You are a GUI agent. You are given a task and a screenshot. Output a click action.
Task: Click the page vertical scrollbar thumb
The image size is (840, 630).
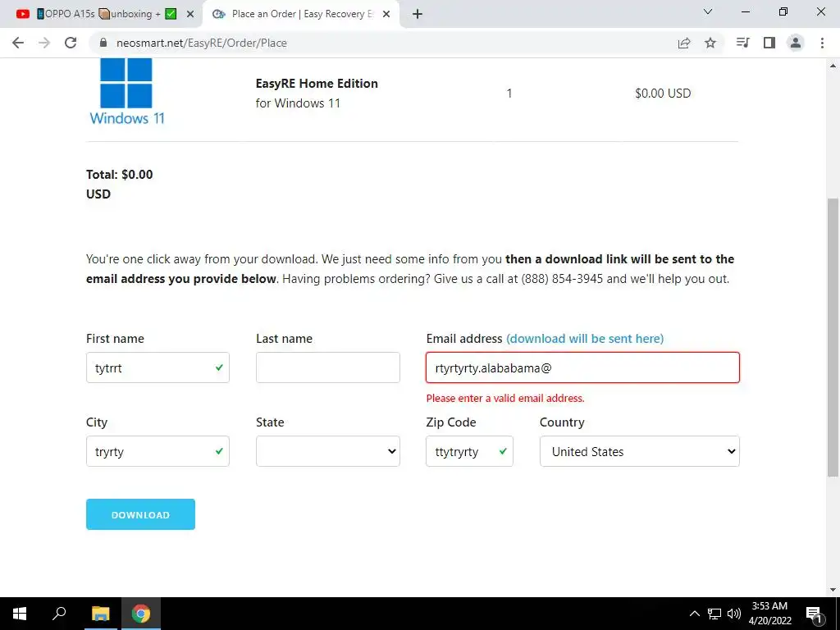(833, 337)
